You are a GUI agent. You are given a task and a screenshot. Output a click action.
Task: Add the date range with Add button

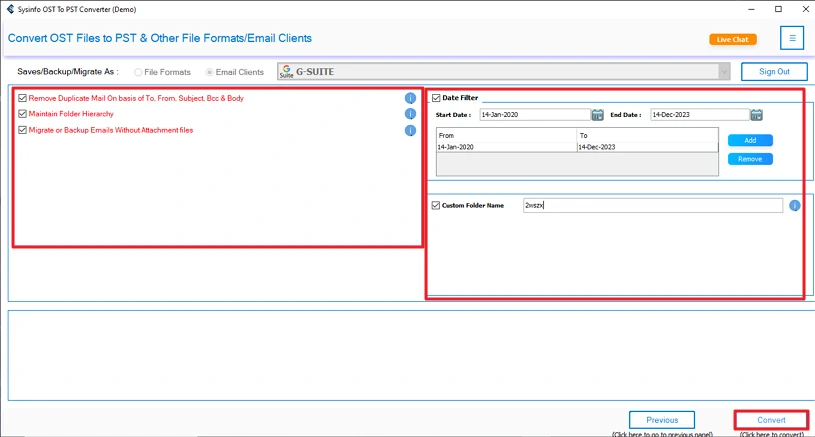tap(750, 140)
